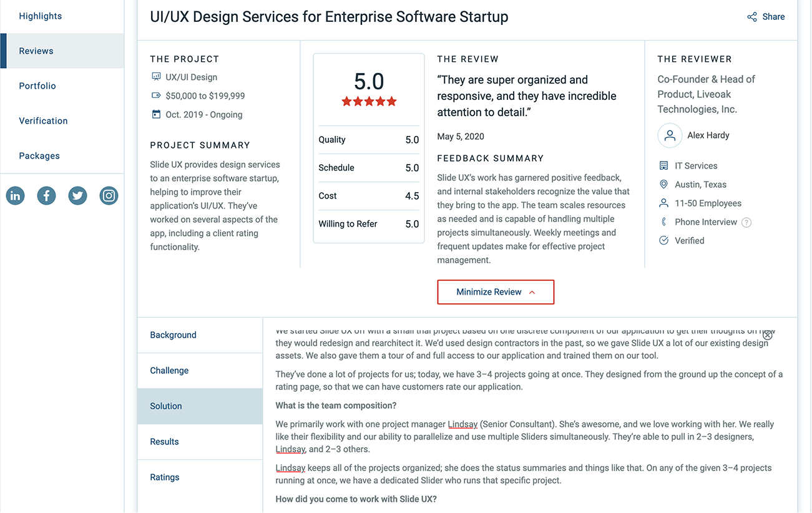Click Alex Hardy's avatar icon
The height and width of the screenshot is (513, 812).
[670, 135]
